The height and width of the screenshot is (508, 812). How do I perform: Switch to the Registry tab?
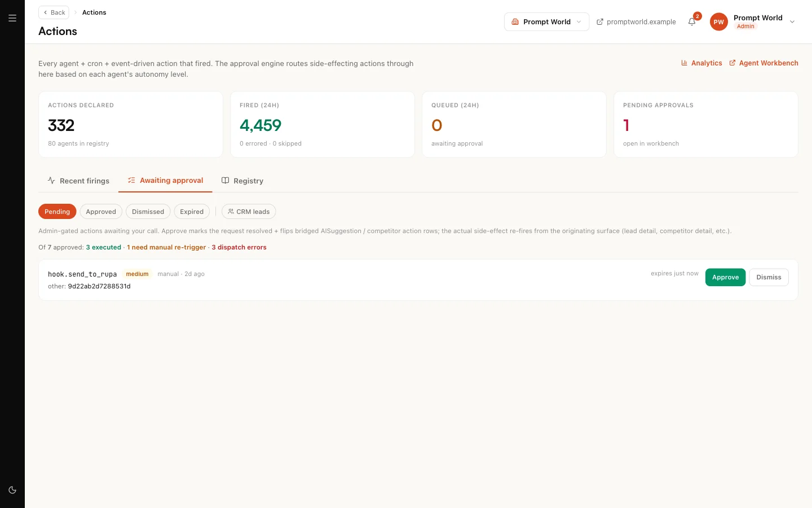(242, 181)
